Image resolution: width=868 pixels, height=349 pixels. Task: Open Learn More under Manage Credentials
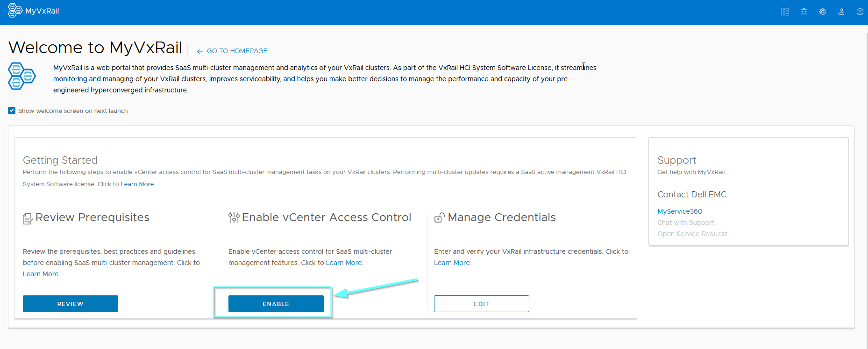click(x=452, y=263)
